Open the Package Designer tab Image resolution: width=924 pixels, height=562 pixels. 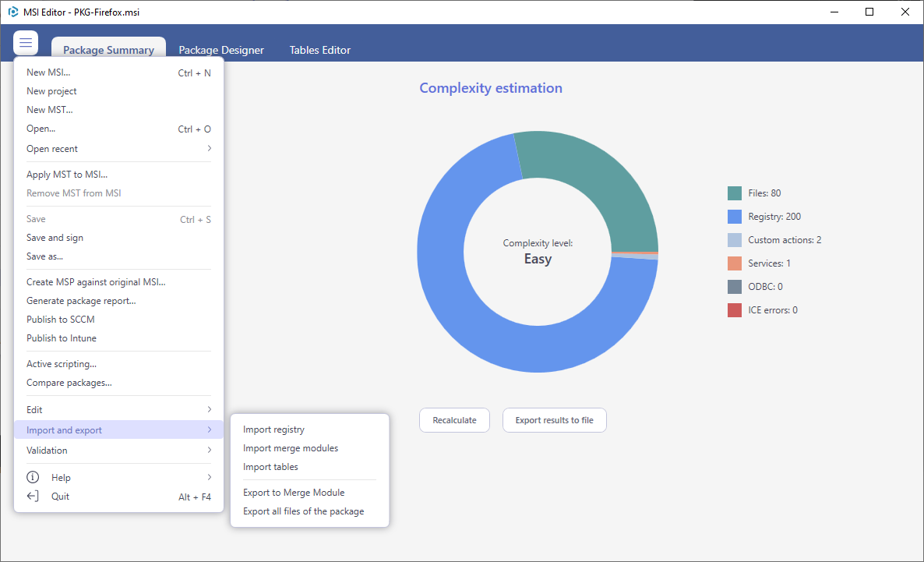(221, 50)
